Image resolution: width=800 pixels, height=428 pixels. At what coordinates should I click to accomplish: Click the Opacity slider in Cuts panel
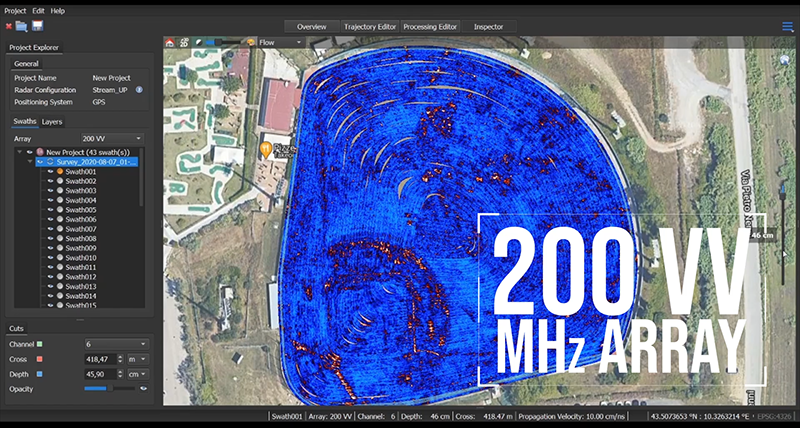pyautogui.click(x=110, y=388)
